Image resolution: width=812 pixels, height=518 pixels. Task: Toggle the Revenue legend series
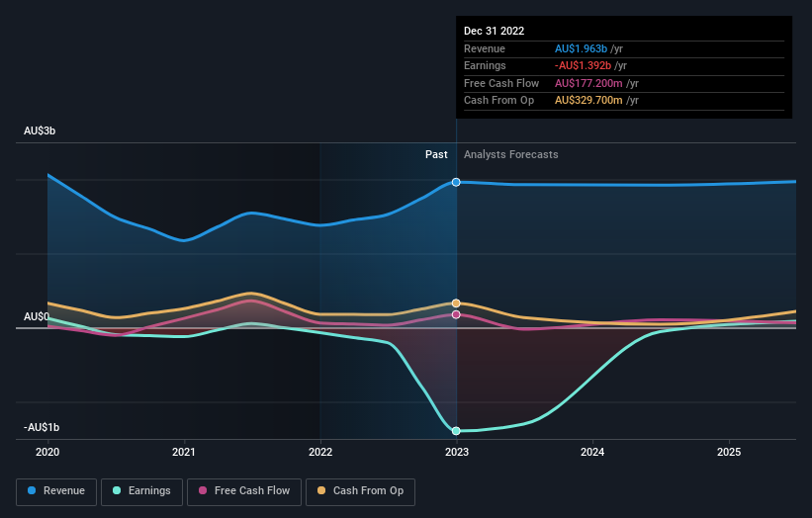click(x=56, y=491)
